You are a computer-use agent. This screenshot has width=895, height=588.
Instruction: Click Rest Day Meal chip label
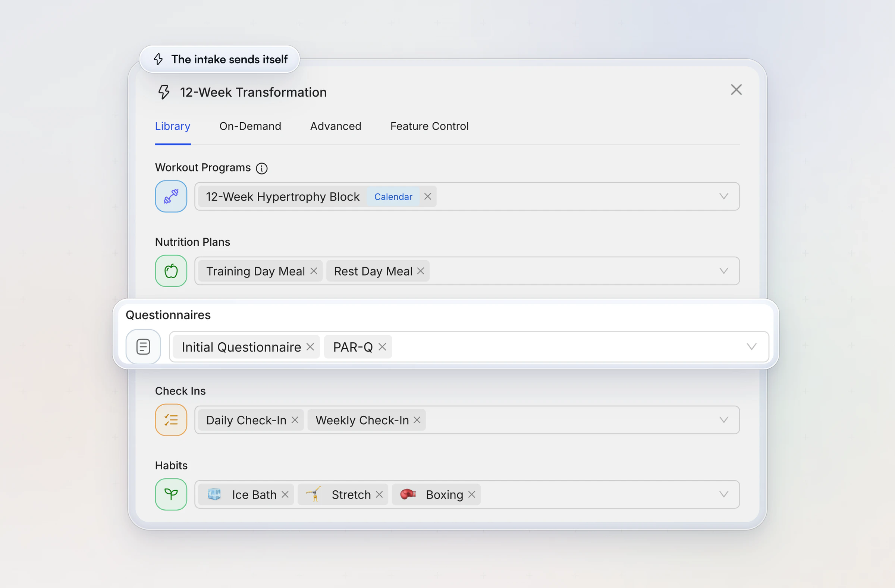[x=373, y=271]
